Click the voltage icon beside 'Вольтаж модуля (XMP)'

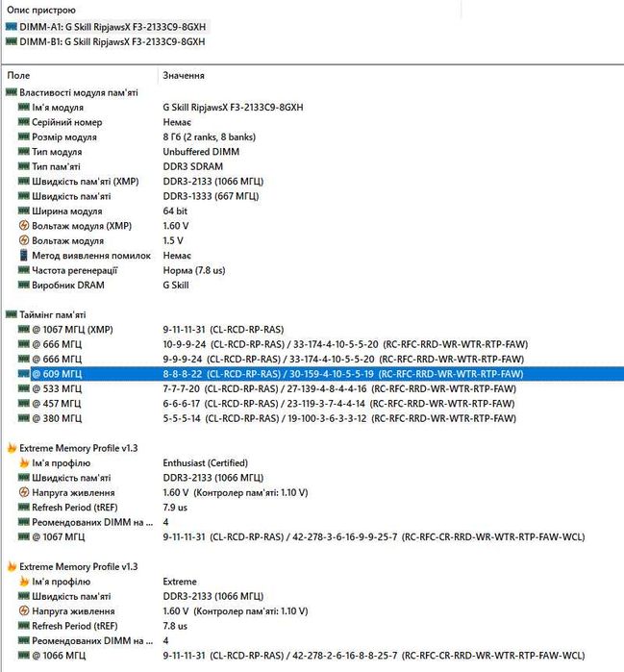(x=24, y=225)
